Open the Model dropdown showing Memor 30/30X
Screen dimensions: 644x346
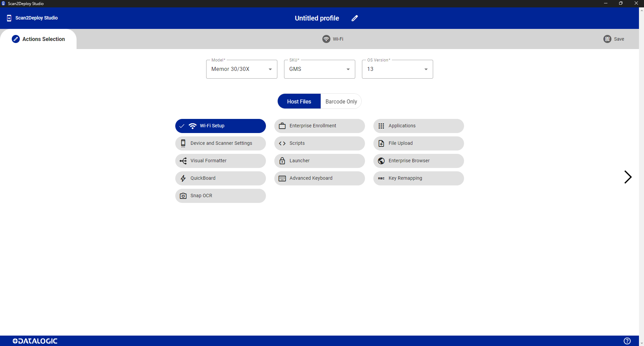click(241, 69)
